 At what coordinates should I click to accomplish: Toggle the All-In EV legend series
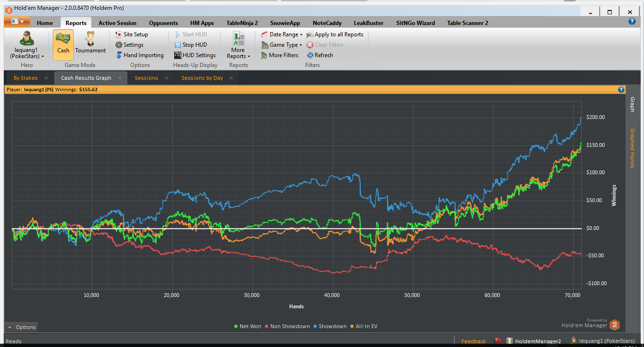364,326
